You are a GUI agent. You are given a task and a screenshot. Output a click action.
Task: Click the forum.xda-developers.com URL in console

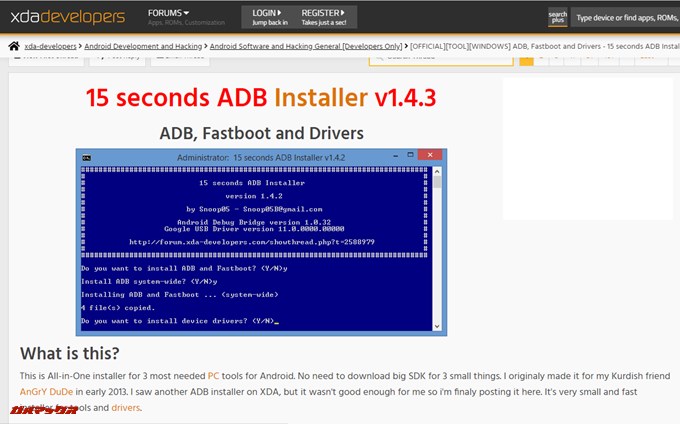[252, 242]
